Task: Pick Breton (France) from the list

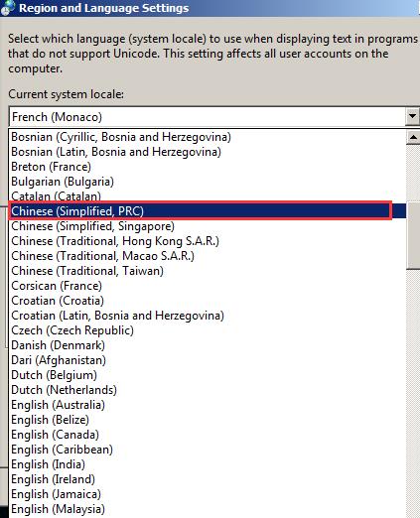Action: tap(208, 167)
